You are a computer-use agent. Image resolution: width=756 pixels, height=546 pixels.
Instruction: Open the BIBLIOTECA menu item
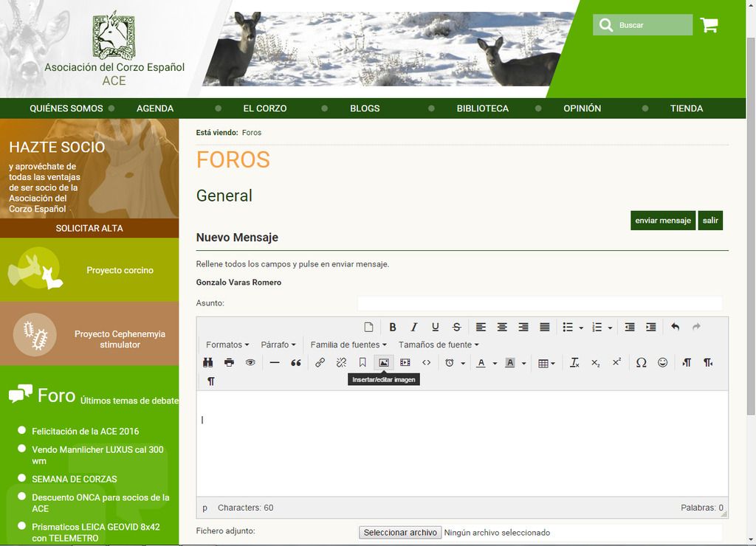tap(482, 108)
